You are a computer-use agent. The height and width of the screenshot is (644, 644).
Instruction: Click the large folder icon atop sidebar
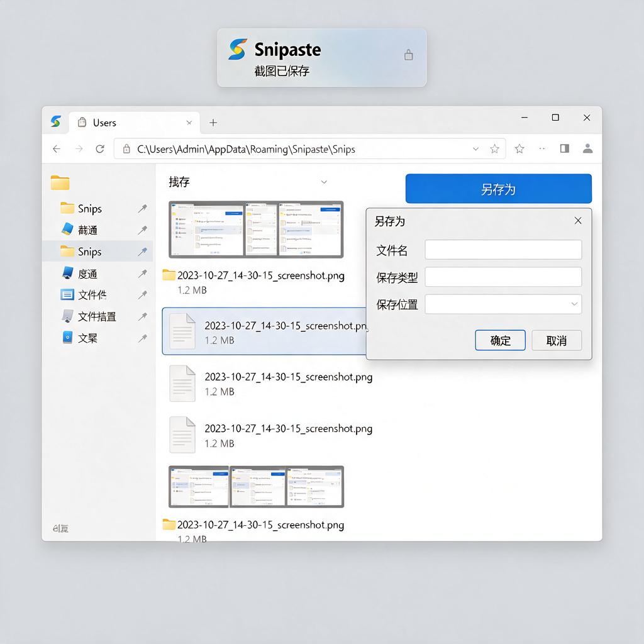tap(60, 182)
